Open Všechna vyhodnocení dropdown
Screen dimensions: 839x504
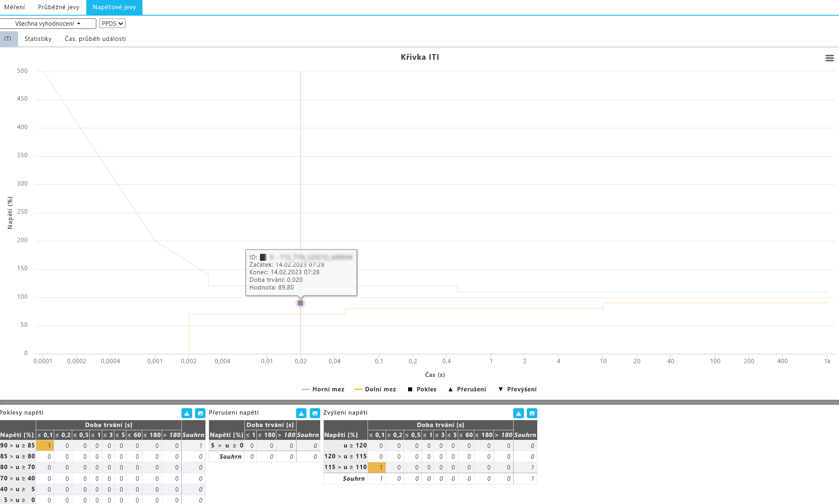[48, 24]
